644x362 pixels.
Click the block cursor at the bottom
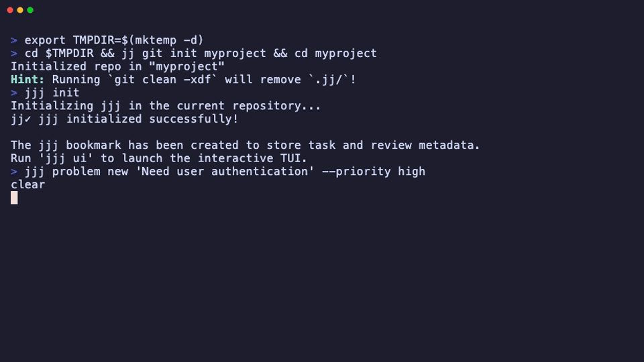pyautogui.click(x=14, y=198)
